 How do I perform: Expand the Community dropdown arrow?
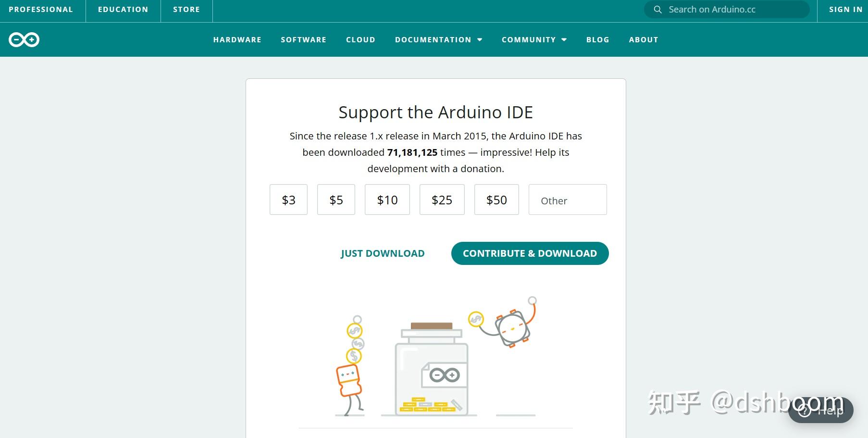pos(564,40)
